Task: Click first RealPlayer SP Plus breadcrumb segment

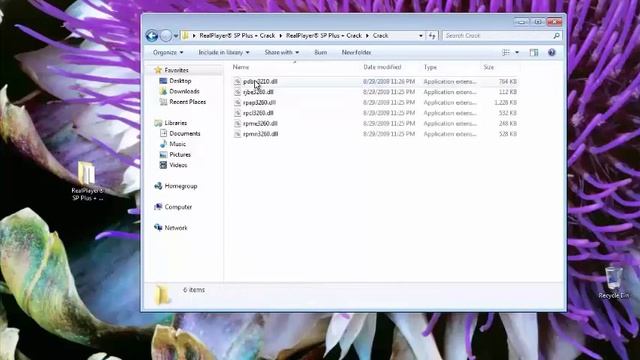Action: tap(237, 36)
